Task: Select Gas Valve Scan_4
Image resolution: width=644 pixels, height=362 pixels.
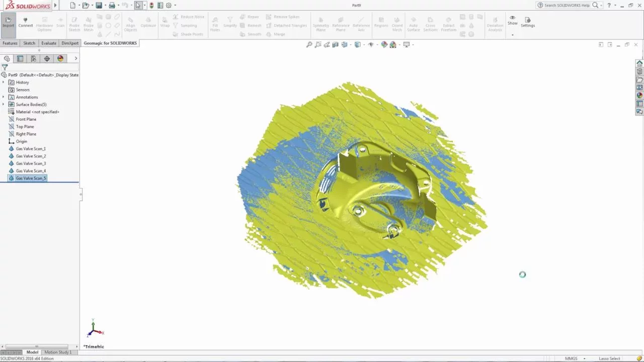Action: (x=27, y=171)
